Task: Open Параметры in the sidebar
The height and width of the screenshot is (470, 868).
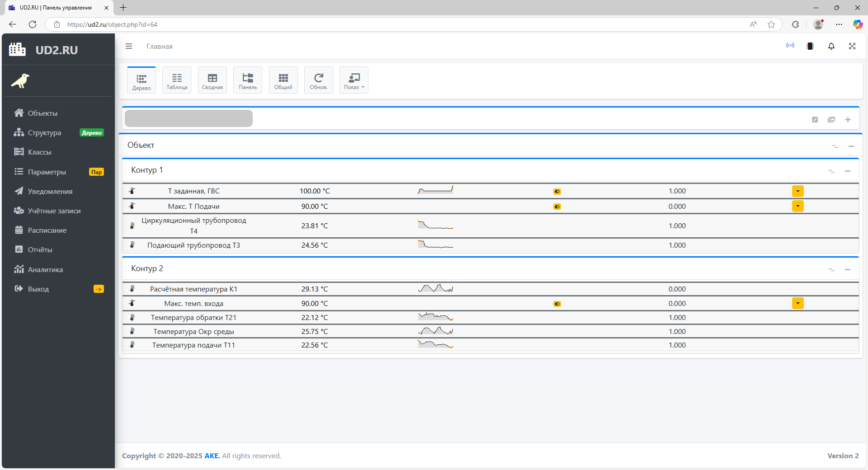Action: (47, 172)
